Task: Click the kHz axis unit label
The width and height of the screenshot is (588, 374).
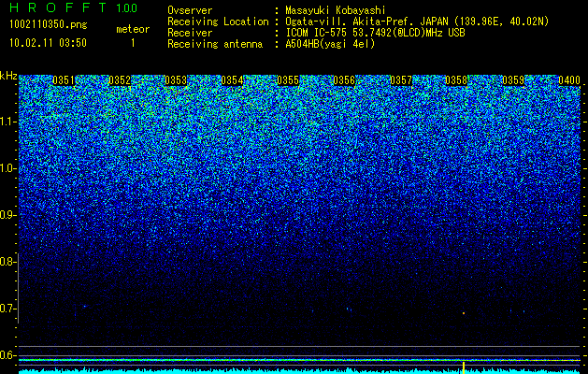Action: (x=8, y=76)
